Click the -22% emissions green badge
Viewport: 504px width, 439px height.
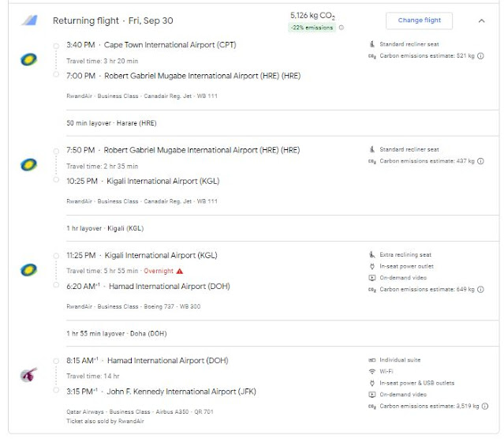tap(312, 28)
